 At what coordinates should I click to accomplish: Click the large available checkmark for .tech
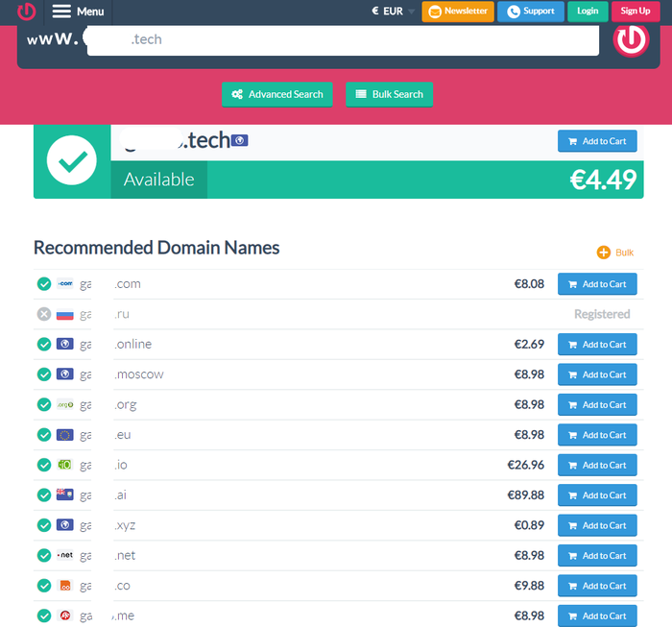pyautogui.click(x=72, y=160)
